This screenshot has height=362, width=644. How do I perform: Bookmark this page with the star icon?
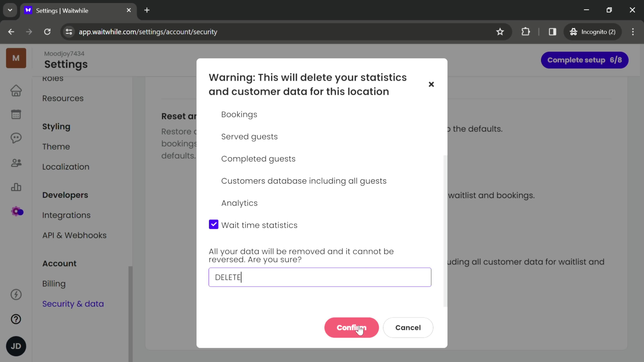click(500, 32)
